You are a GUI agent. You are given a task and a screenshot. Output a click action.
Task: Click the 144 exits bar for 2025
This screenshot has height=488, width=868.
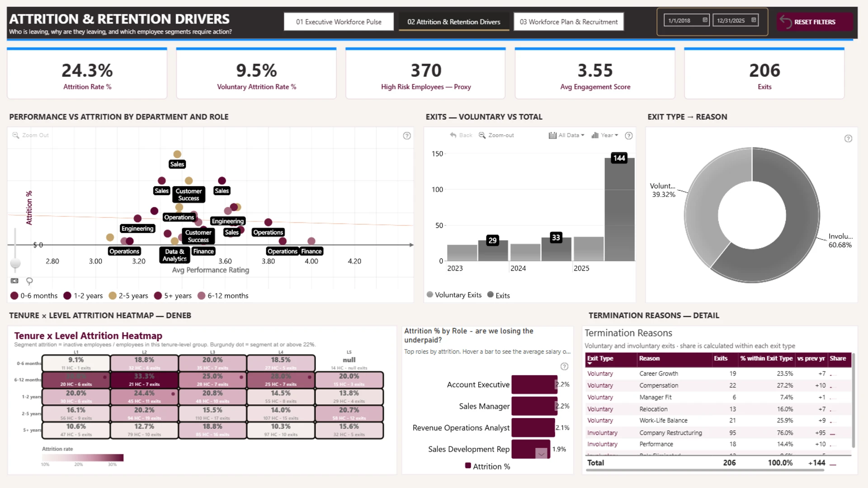tap(619, 209)
